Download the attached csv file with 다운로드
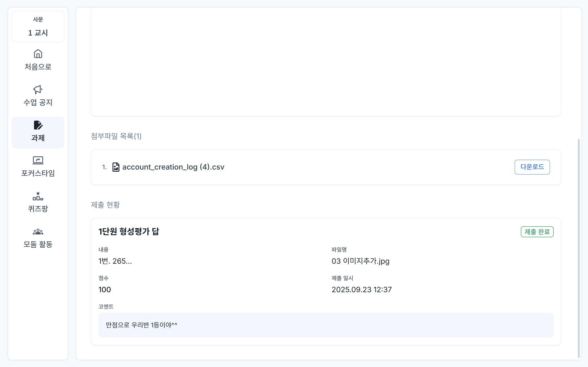This screenshot has height=367, width=588. pyautogui.click(x=532, y=167)
